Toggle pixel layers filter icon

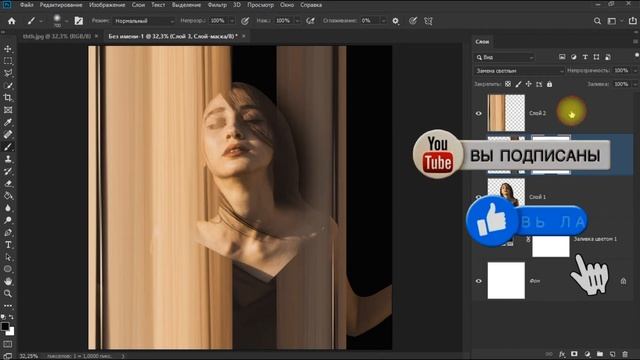pos(562,57)
